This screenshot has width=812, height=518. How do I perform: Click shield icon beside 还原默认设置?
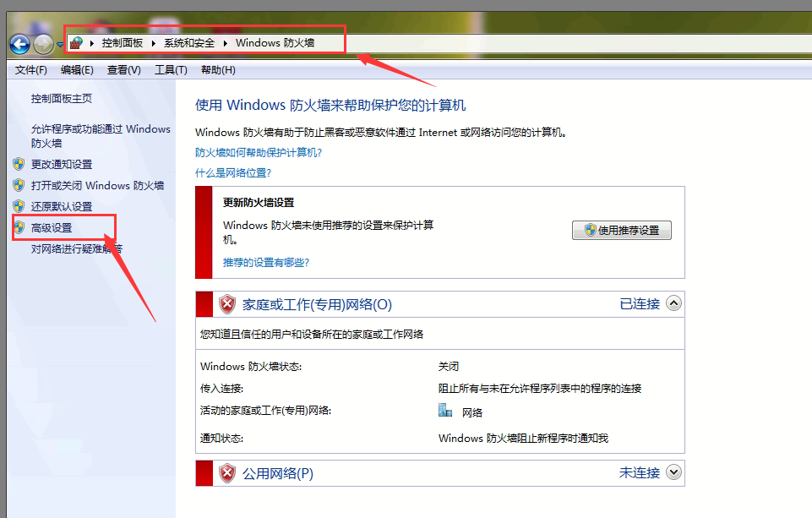pyautogui.click(x=19, y=206)
